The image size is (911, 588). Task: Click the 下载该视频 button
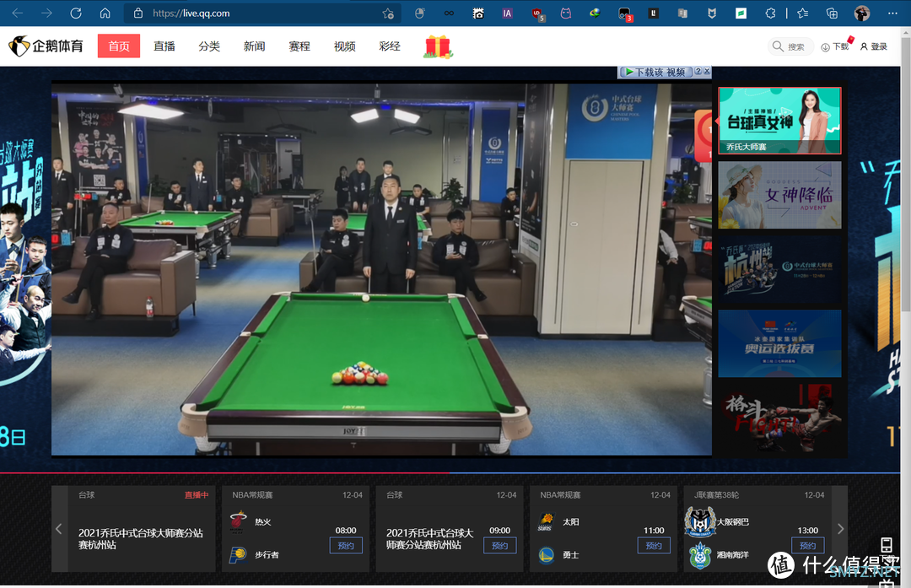[x=656, y=72]
